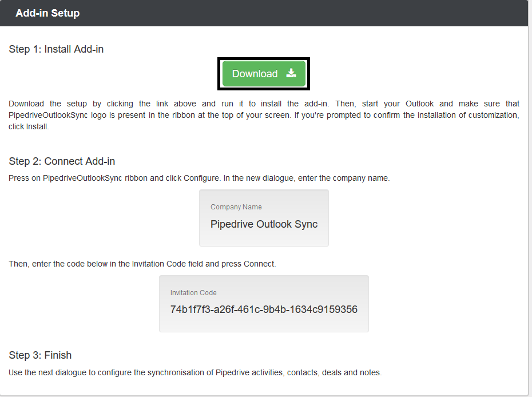Click the word Download on the button
532x397 pixels.
tap(255, 74)
